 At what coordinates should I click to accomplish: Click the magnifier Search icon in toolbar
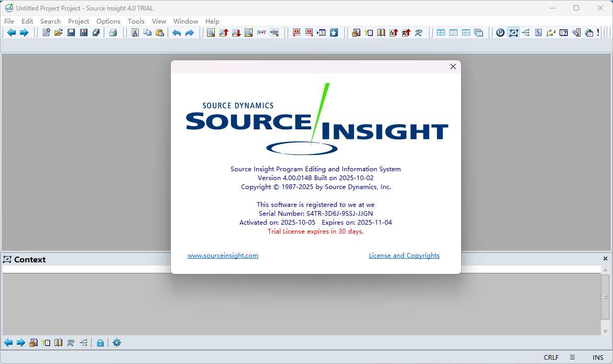pyautogui.click(x=211, y=32)
